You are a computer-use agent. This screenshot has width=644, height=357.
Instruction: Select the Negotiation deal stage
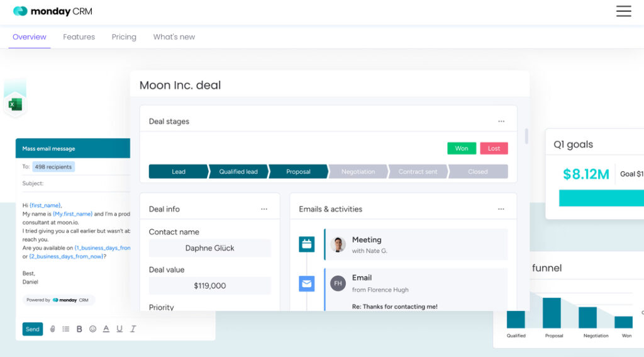click(x=358, y=171)
